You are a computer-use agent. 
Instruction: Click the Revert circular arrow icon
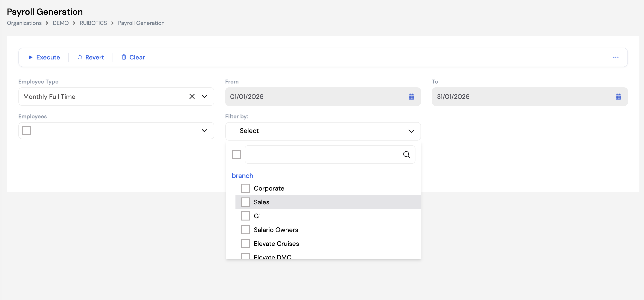click(80, 57)
